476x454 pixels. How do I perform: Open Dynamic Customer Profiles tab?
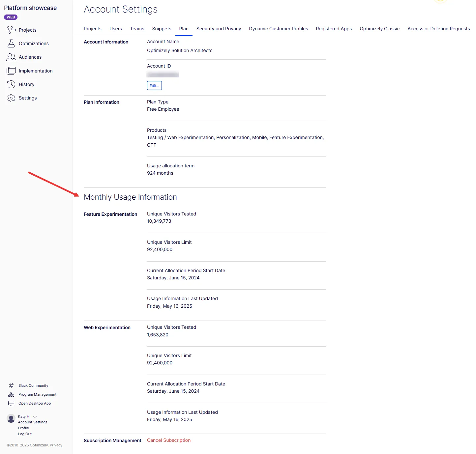coord(279,29)
